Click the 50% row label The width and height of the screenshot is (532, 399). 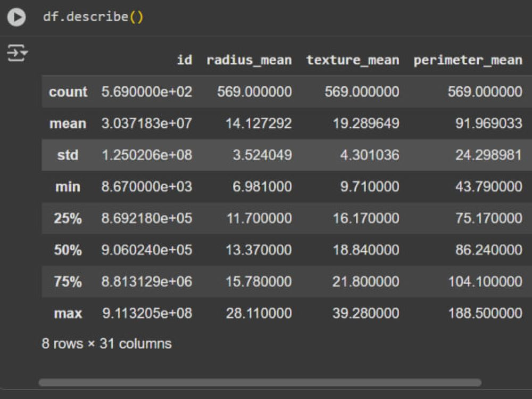[x=68, y=250]
